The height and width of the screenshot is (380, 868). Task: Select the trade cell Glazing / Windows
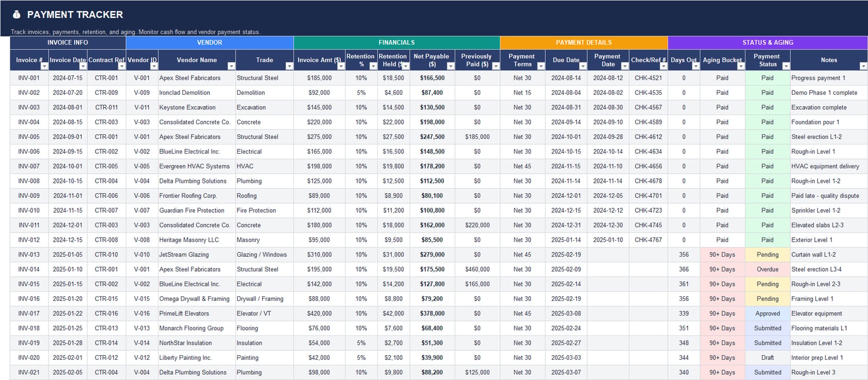click(264, 254)
